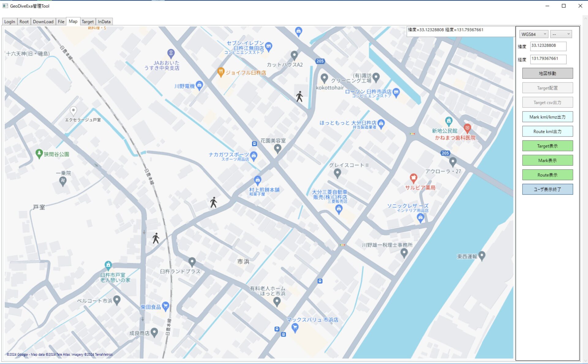Image resolution: width=588 pixels, height=364 pixels.
Task: Click the 地図移動 button
Action: point(547,73)
